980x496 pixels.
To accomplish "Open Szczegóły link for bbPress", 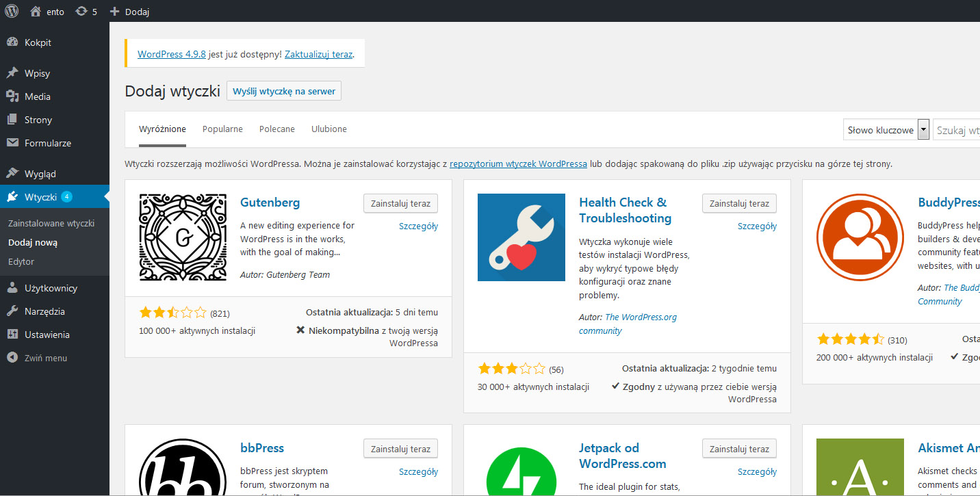I will click(418, 472).
